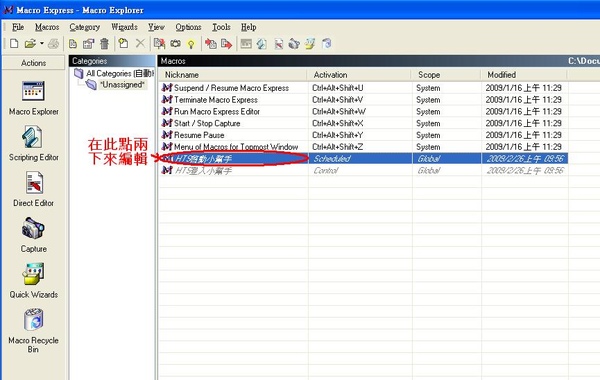Viewport: 600px width, 380px height.
Task: Click the Quick Wizards toolbar icon
Action: (310, 44)
